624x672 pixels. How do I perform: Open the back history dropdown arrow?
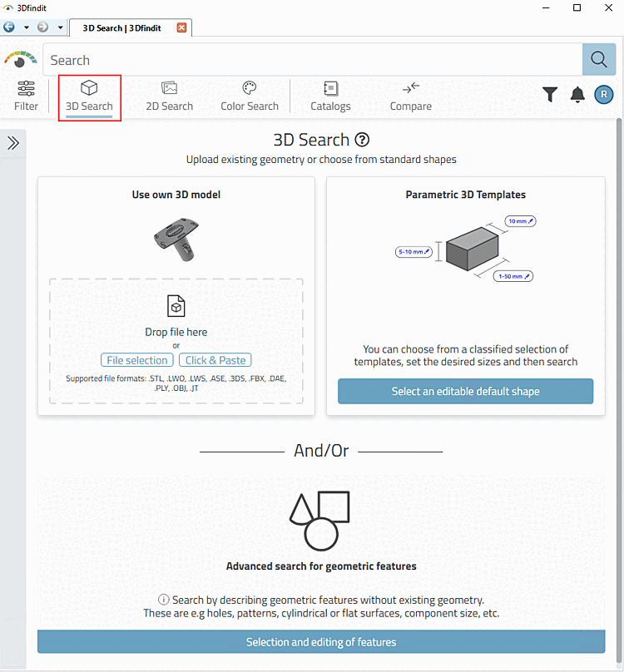(27, 27)
